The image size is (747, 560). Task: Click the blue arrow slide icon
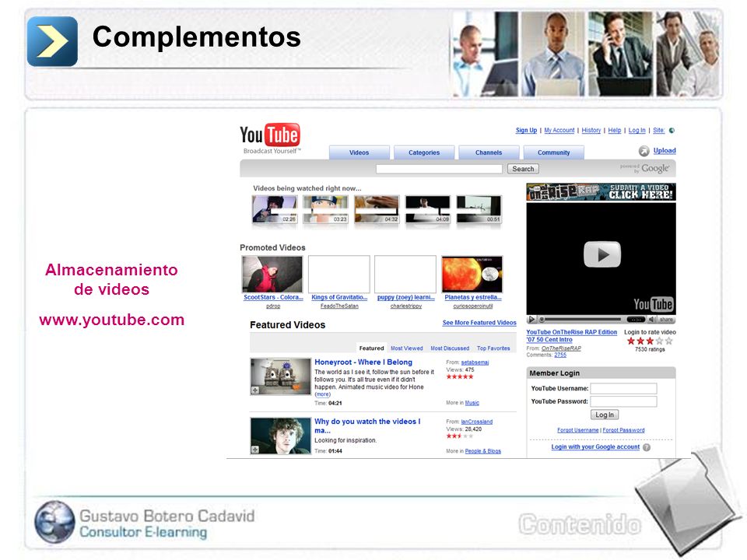(52, 41)
